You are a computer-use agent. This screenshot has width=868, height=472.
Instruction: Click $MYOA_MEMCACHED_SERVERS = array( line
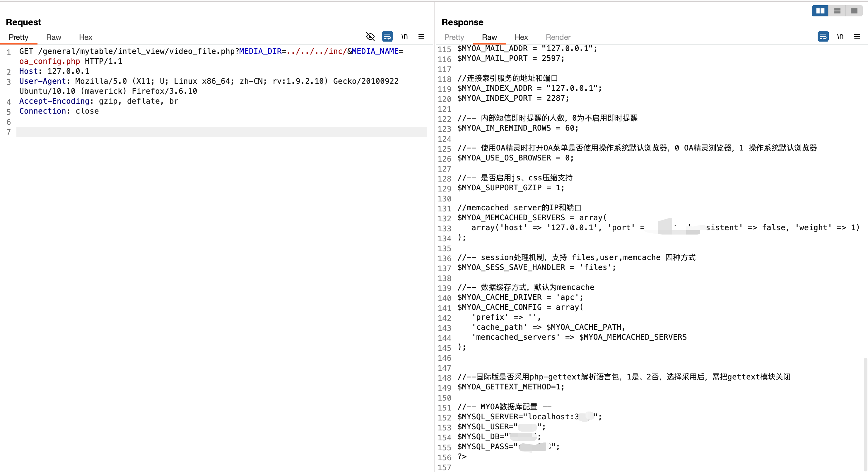532,218
